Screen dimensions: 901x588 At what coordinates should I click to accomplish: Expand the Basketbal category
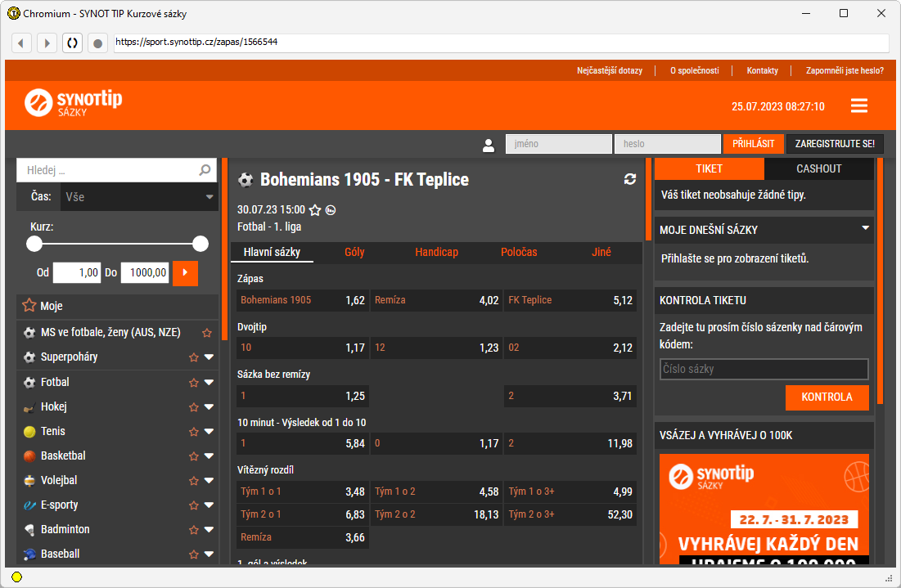coord(209,456)
